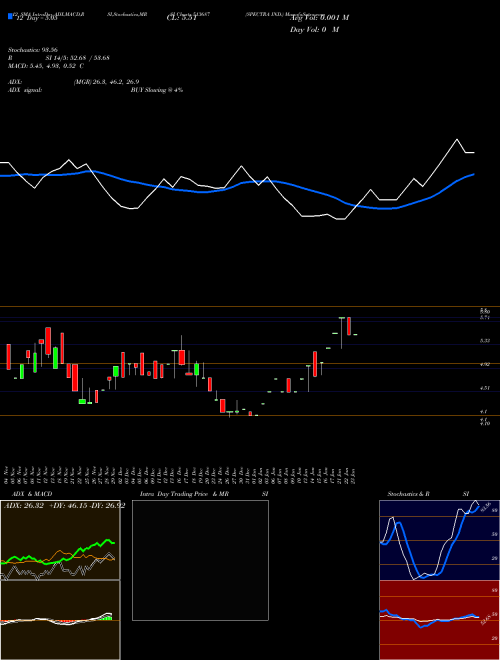This screenshot has height=660, width=500.
Task: Click the 'SI 14/5: 52.68 / 53.68' text
Action: [x=77, y=58]
